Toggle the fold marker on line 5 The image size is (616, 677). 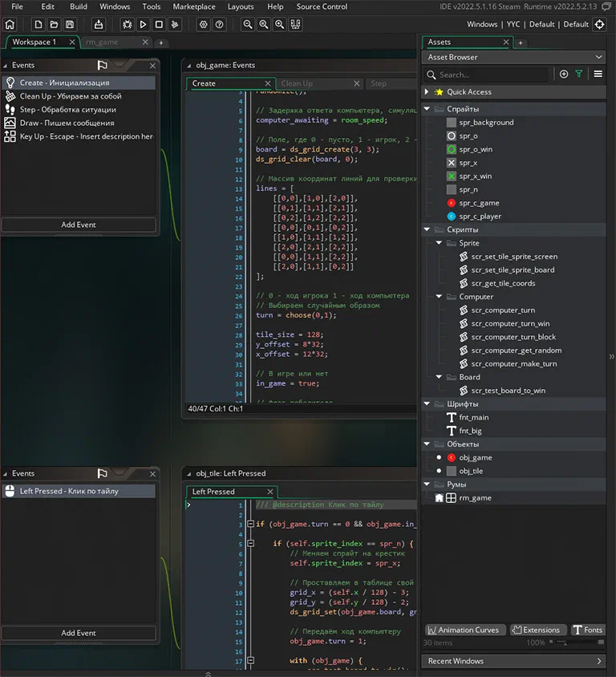pos(250,543)
